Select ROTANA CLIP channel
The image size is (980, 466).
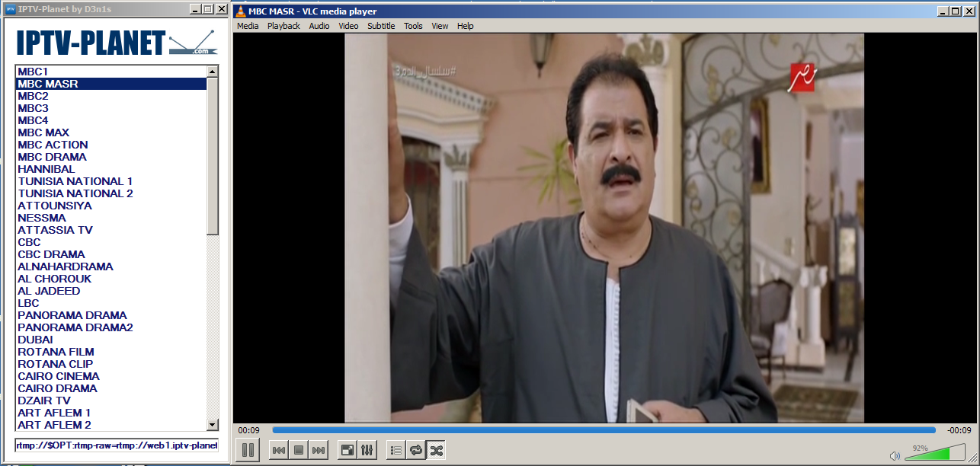coord(110,364)
